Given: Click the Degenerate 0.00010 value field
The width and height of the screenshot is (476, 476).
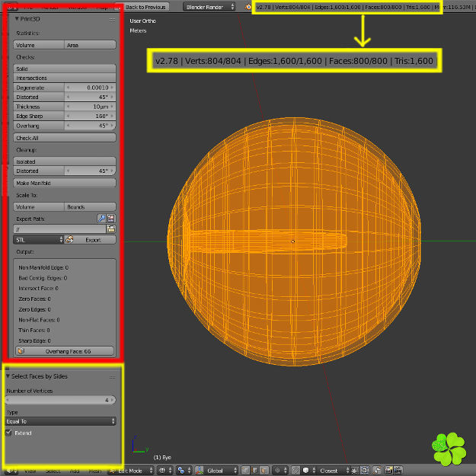Looking at the screenshot, I should 90,88.
